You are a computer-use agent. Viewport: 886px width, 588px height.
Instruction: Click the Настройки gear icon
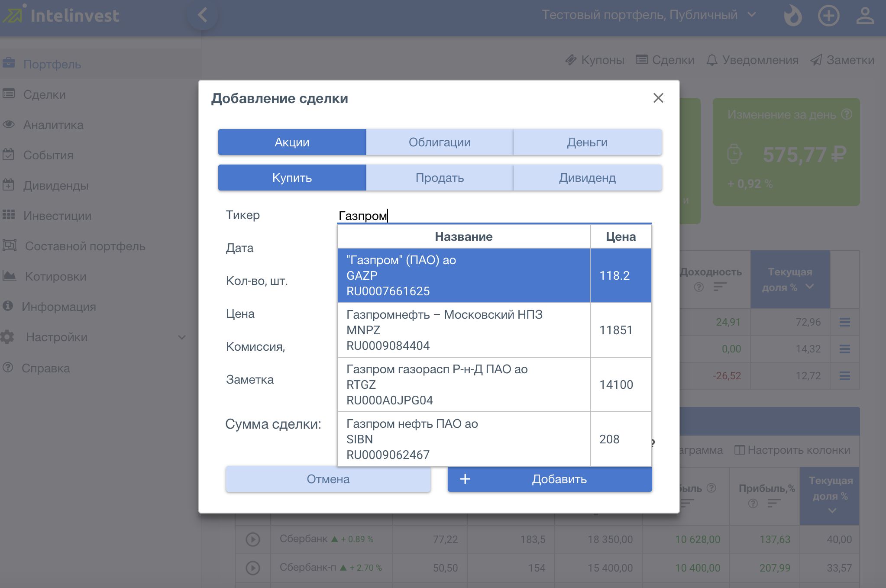(7, 337)
